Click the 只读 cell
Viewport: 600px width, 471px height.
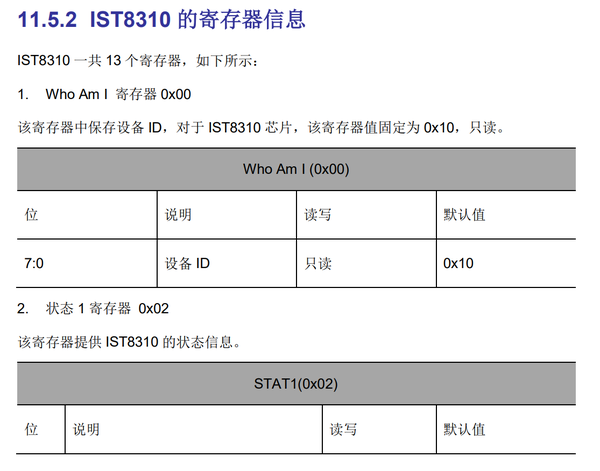318,264
